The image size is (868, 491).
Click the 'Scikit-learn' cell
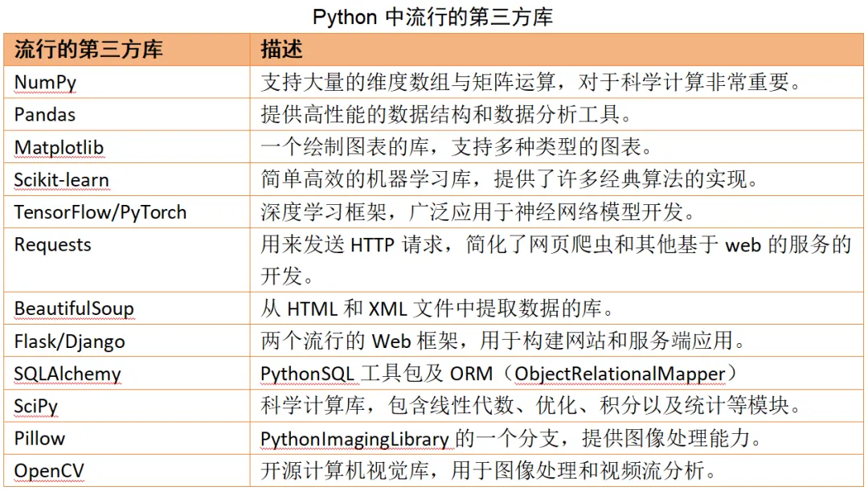click(x=127, y=179)
